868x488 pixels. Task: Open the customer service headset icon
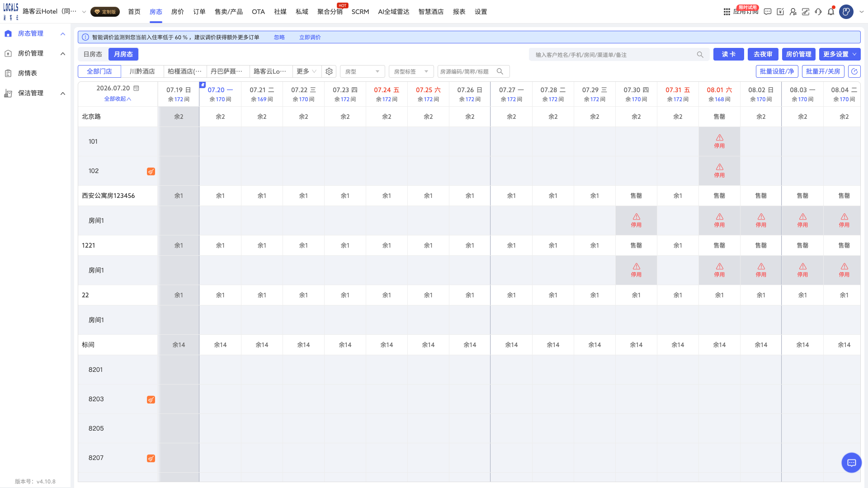pyautogui.click(x=818, y=12)
